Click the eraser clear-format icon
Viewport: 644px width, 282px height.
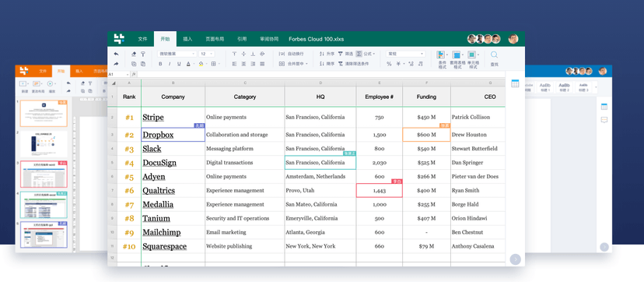click(x=134, y=54)
